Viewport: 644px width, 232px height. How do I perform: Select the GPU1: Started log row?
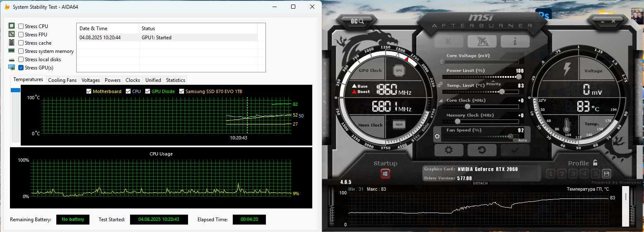(x=167, y=38)
